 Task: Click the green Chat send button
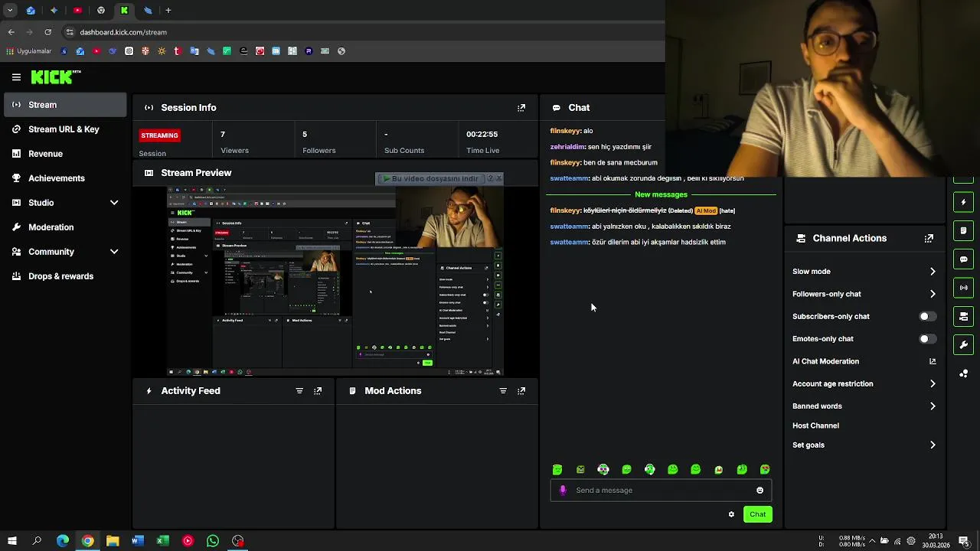point(757,514)
